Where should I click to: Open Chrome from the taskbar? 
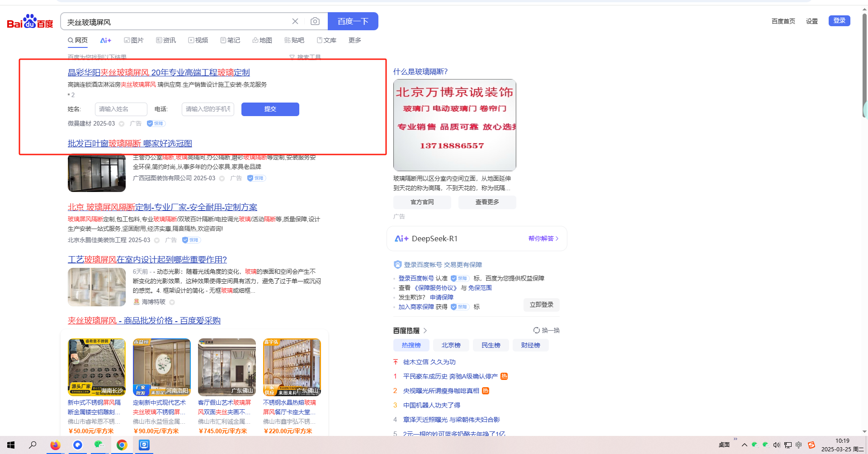pyautogui.click(x=122, y=445)
